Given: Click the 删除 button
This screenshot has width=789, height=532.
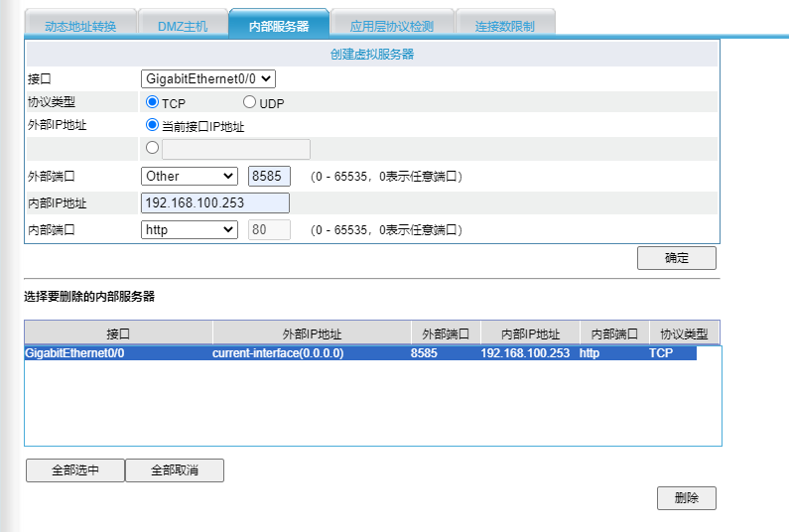Looking at the screenshot, I should [x=687, y=498].
